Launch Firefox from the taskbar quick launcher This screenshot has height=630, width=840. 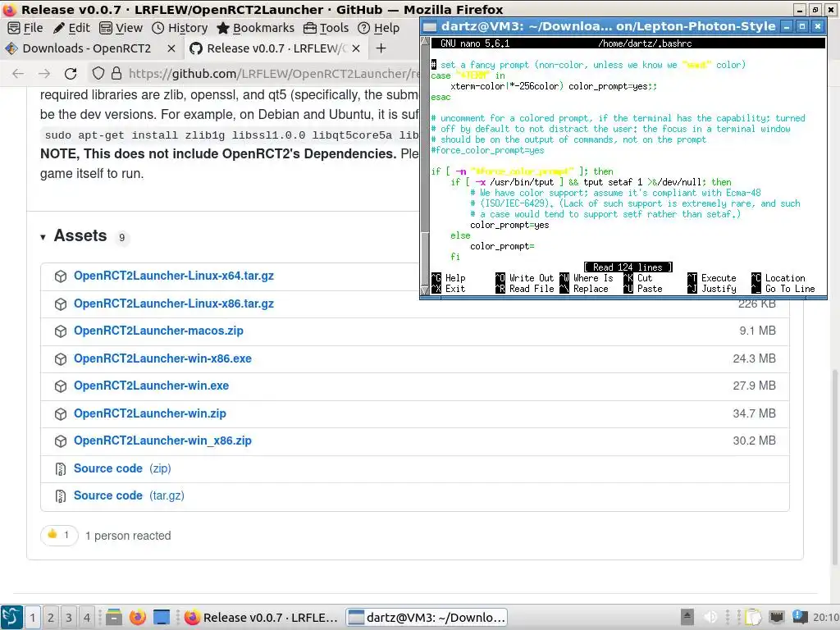pos(137,617)
